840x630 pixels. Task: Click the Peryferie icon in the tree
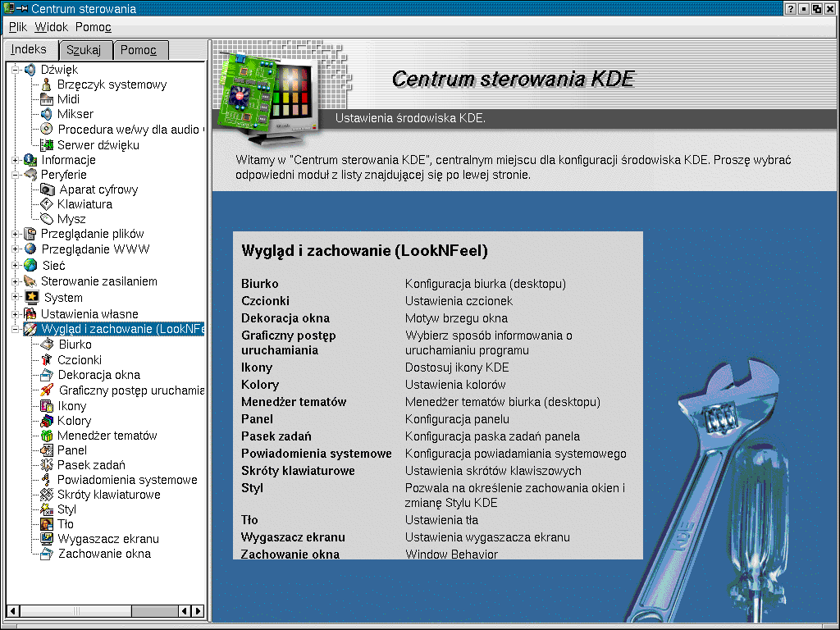pyautogui.click(x=30, y=175)
